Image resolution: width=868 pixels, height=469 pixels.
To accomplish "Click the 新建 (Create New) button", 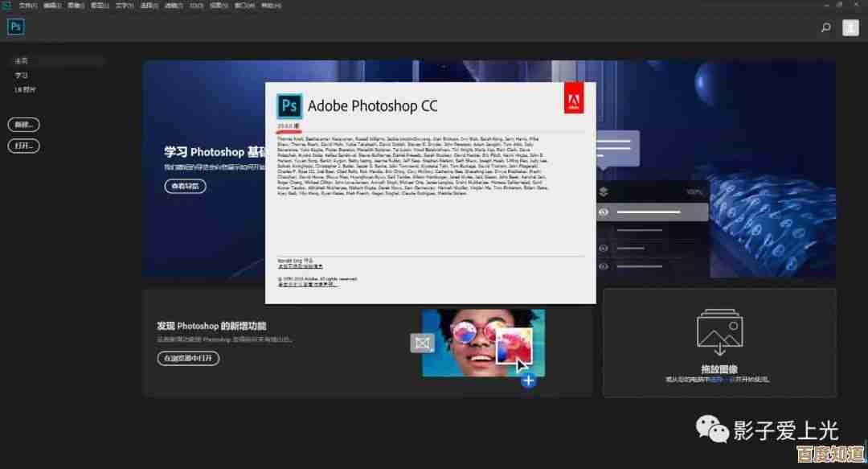I will pyautogui.click(x=23, y=125).
